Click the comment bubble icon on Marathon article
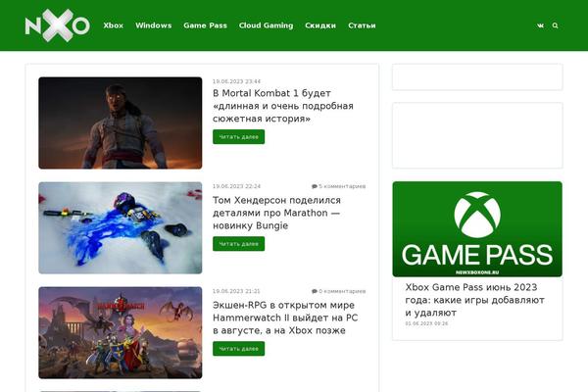 (315, 186)
